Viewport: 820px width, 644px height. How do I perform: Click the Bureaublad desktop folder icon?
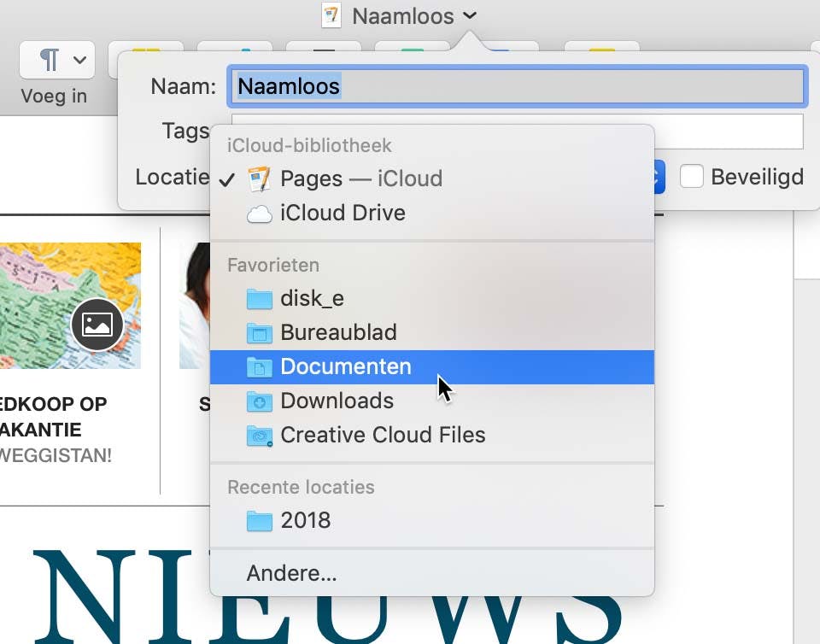pos(259,332)
